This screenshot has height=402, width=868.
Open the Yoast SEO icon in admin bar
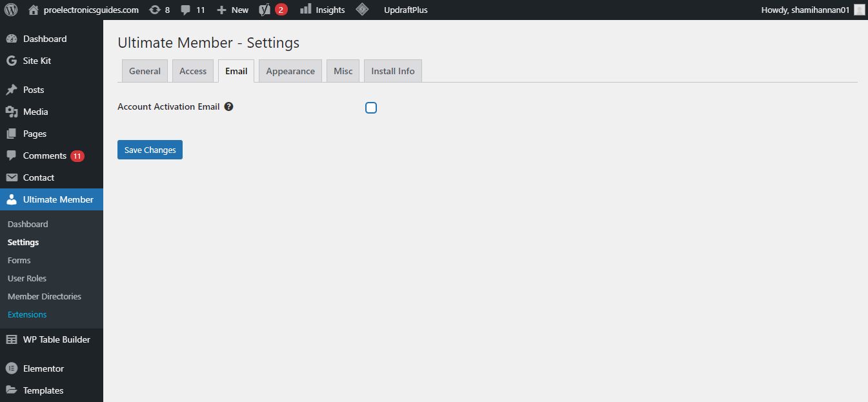click(265, 10)
